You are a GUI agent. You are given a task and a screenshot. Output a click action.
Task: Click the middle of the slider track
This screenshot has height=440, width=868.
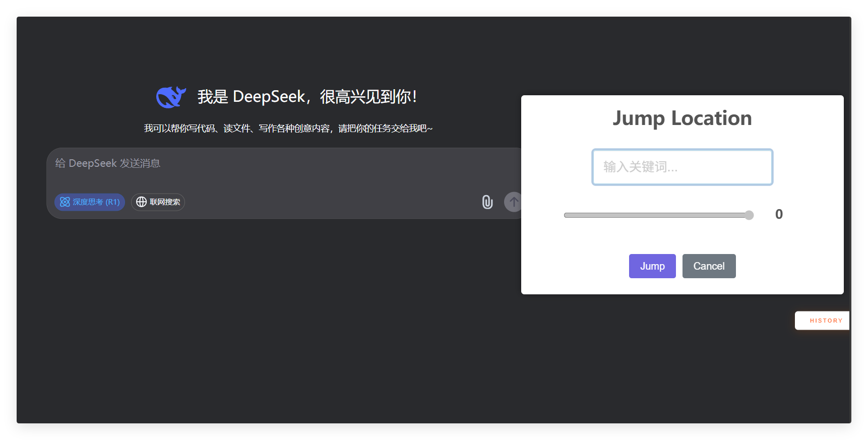pos(658,215)
